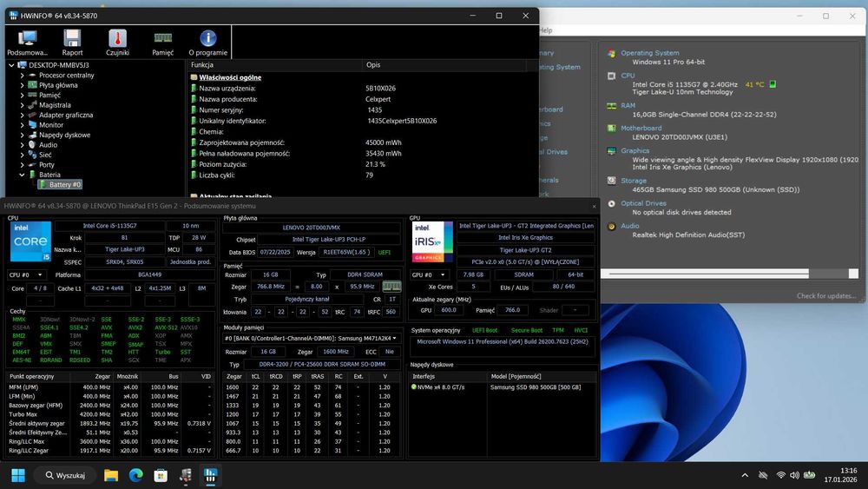The image size is (868, 489).
Task: Open the GPU #0 dropdown
Action: [430, 274]
